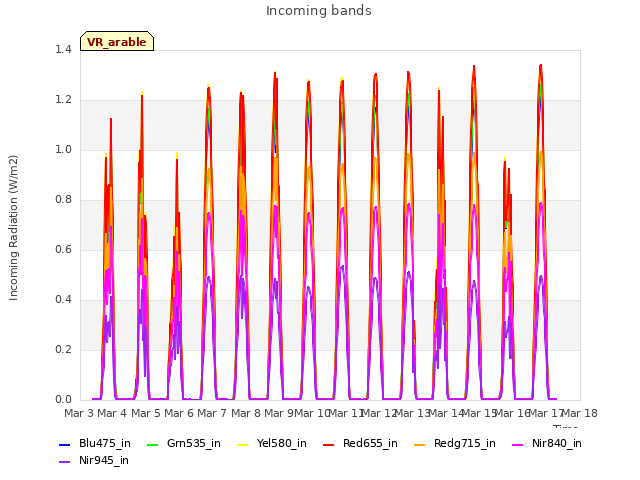This screenshot has width=640, height=480.
Task: Click the Mar 6 x-axis tick label
Action: pos(179,413)
